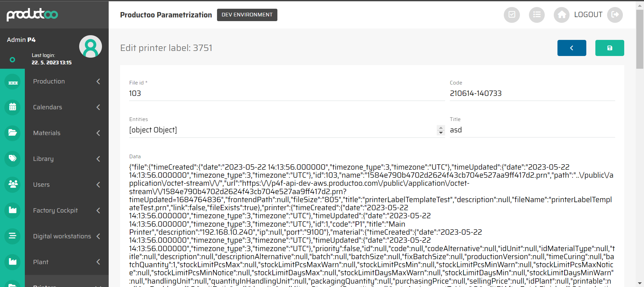644x287 pixels.
Task: Click the Admin user avatar icon
Action: [90, 47]
